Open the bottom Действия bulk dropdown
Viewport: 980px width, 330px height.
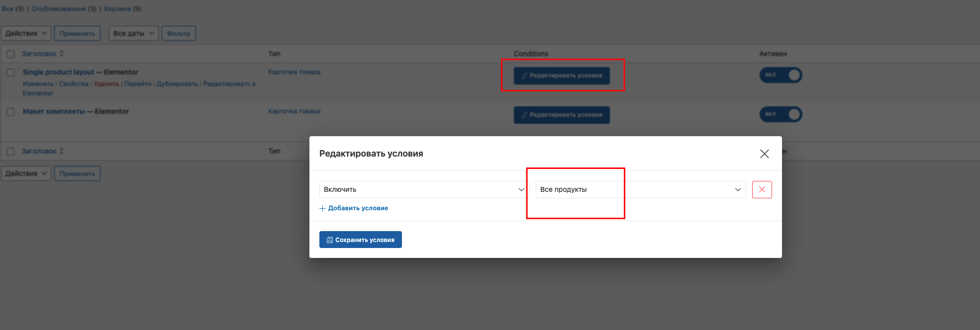pyautogui.click(x=26, y=173)
